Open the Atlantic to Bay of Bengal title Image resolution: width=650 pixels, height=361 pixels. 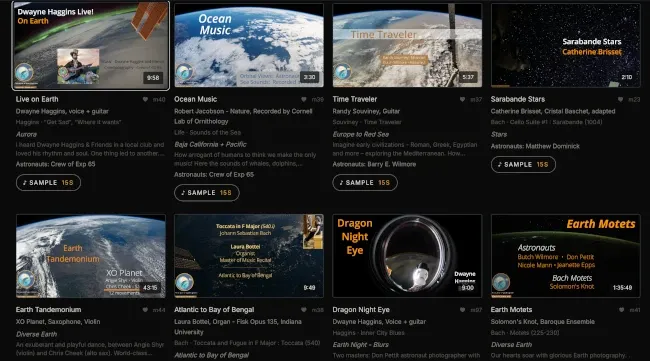point(214,310)
